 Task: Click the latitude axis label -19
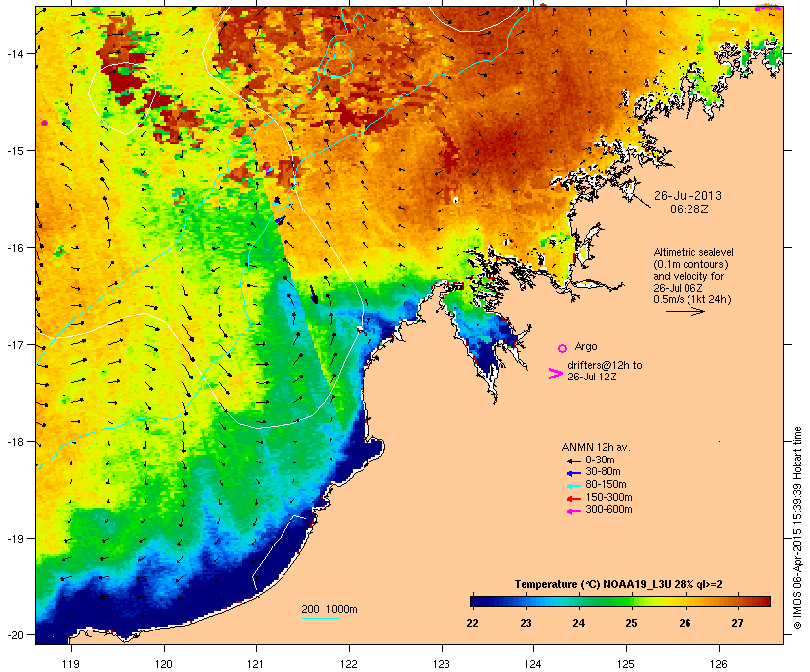14,539
